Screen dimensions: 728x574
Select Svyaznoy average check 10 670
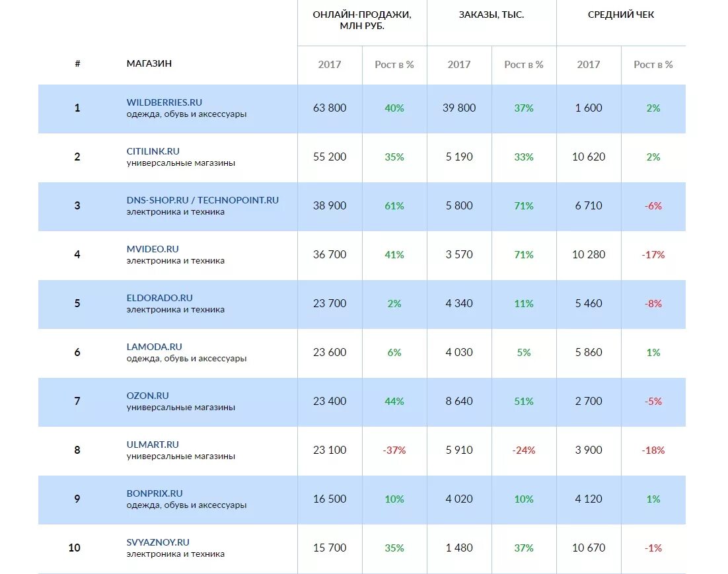click(589, 548)
